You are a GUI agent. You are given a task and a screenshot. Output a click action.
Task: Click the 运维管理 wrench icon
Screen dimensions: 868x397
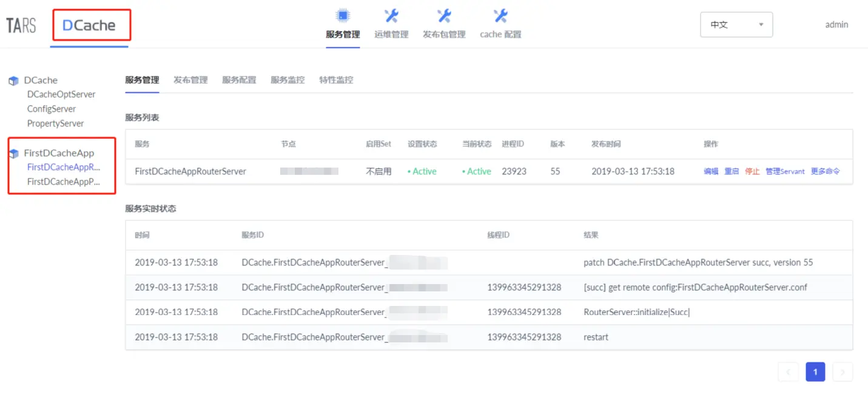(391, 16)
